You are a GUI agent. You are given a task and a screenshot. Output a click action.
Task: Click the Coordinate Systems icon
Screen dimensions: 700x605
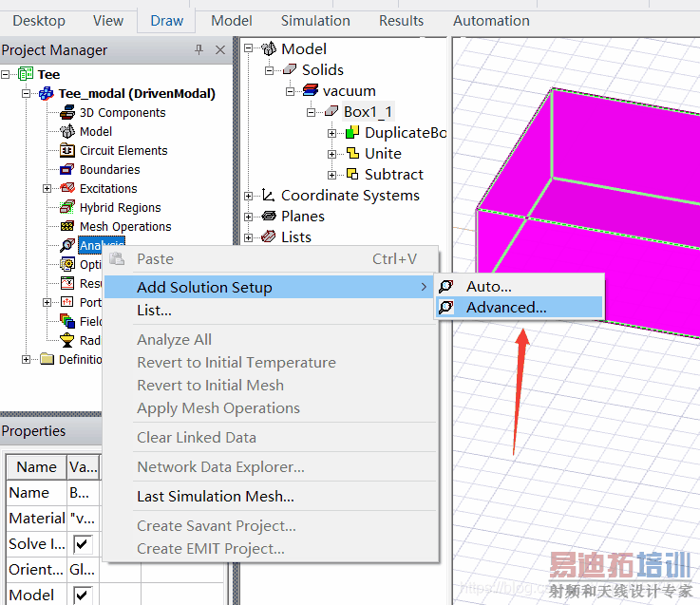[x=268, y=195]
